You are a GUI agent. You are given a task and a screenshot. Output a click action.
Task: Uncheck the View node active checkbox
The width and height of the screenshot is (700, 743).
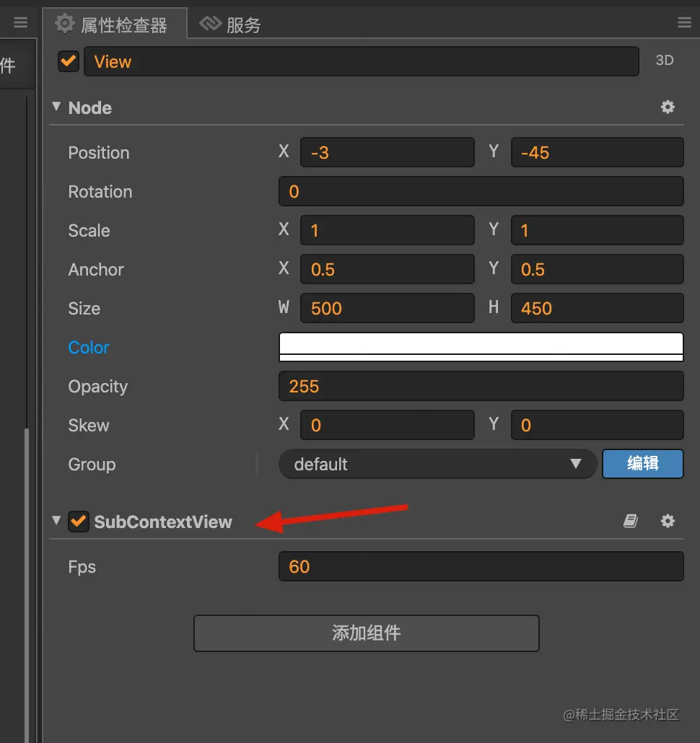69,61
